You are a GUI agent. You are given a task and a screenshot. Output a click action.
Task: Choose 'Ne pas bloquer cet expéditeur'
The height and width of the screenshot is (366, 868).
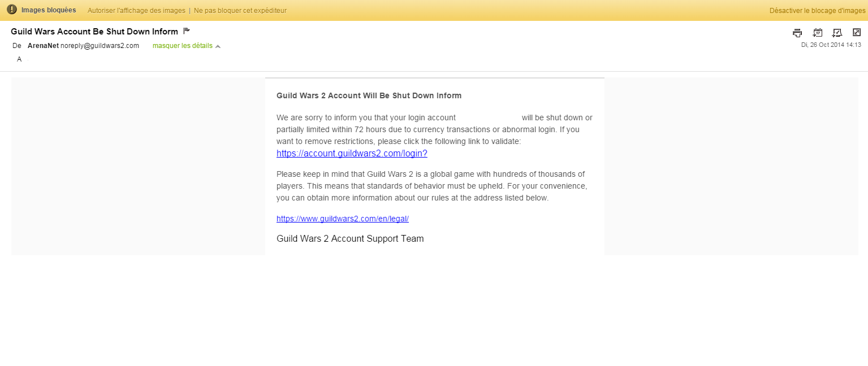click(x=240, y=11)
